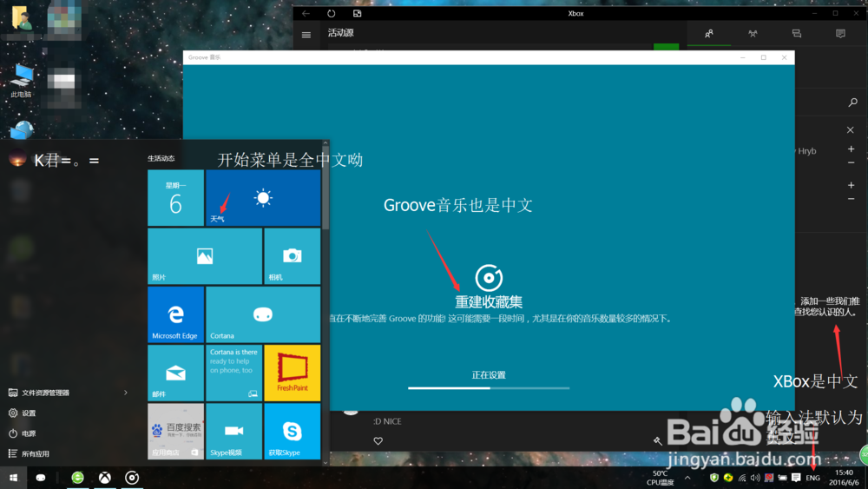Expand the 文件资源管理器 jump list arrow

point(126,393)
